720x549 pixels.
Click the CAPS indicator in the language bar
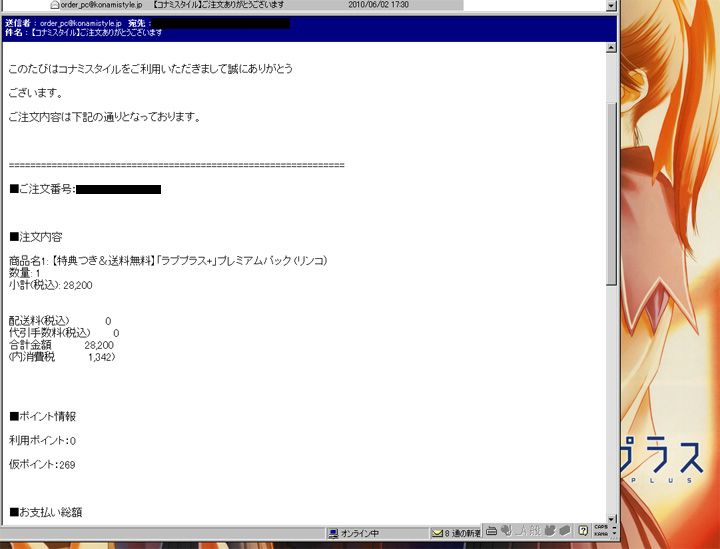(601, 527)
